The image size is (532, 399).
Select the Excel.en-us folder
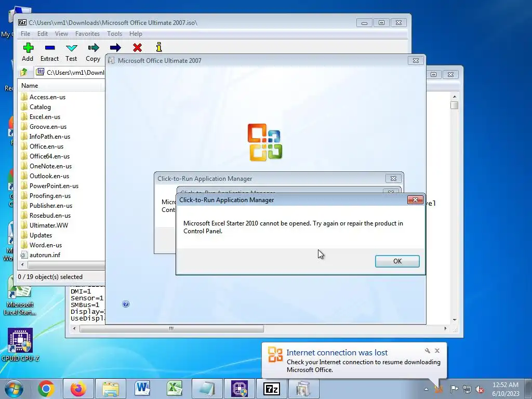click(x=41, y=117)
